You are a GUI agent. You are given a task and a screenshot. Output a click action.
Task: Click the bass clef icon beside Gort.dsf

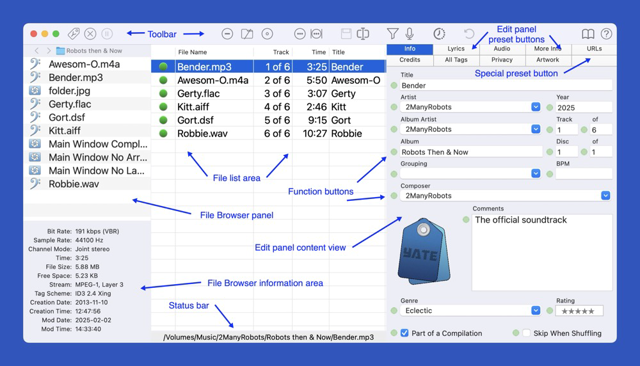(x=35, y=117)
